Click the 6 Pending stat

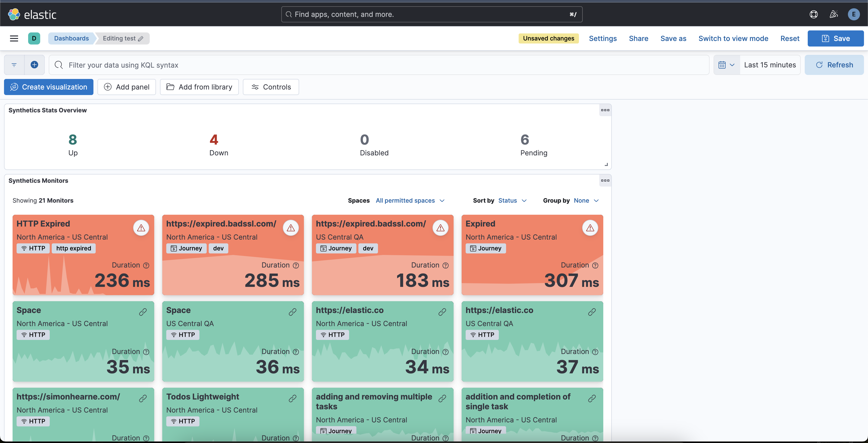click(534, 145)
